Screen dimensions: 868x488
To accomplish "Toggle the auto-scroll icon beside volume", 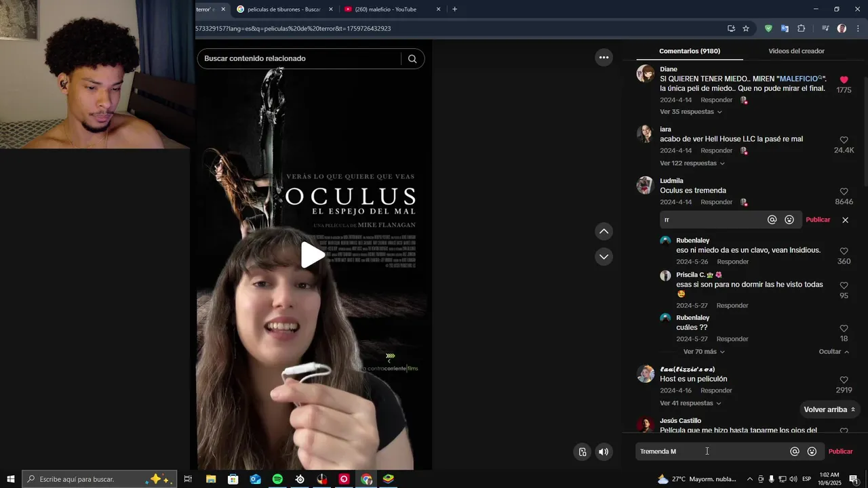I will click(x=583, y=452).
